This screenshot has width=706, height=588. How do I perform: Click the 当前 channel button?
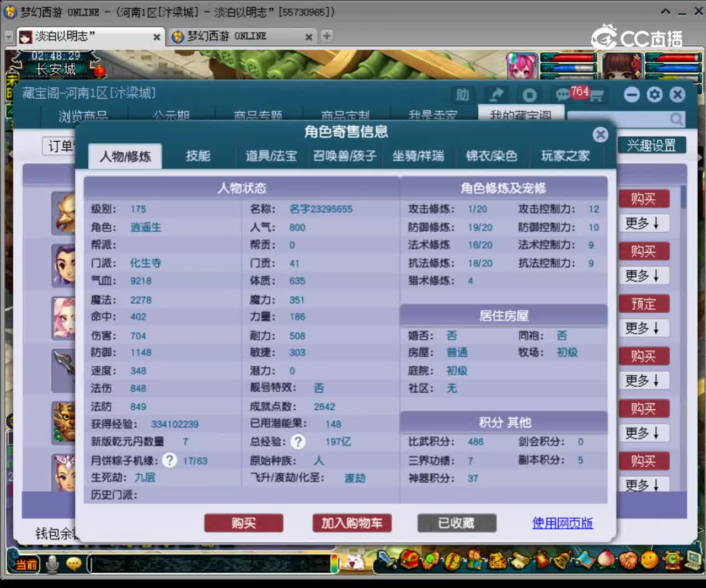[25, 564]
